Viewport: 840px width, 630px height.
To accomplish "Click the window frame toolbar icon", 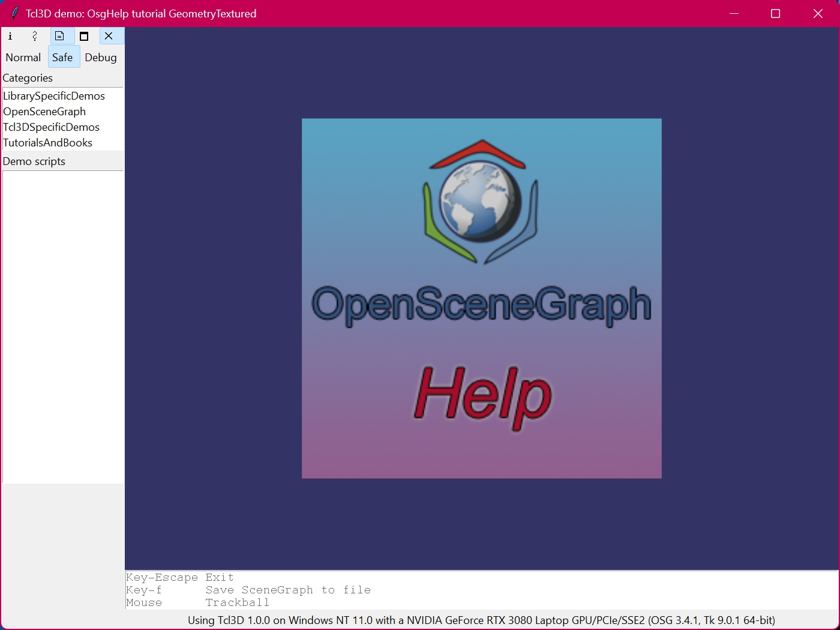I will (x=84, y=36).
